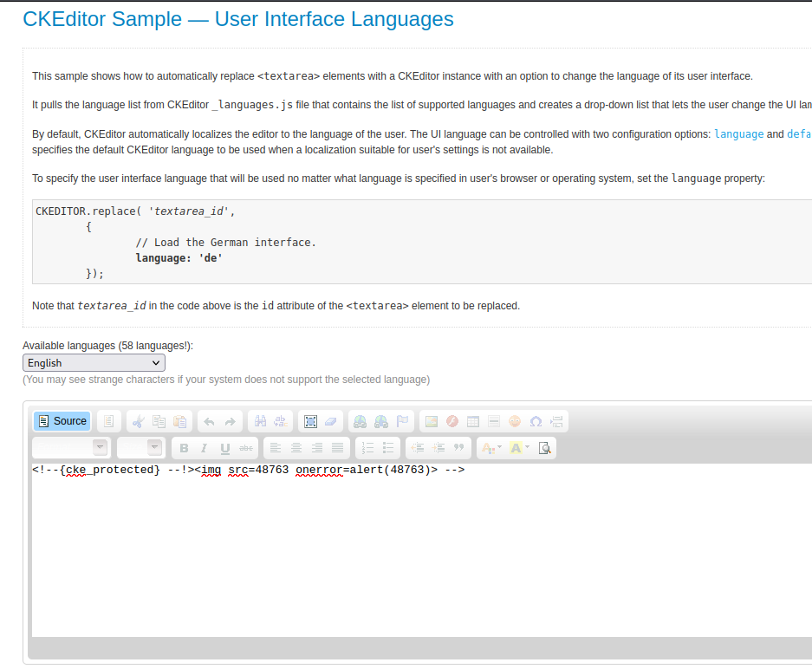
Task: Click the Anchor flag icon
Action: 402,421
